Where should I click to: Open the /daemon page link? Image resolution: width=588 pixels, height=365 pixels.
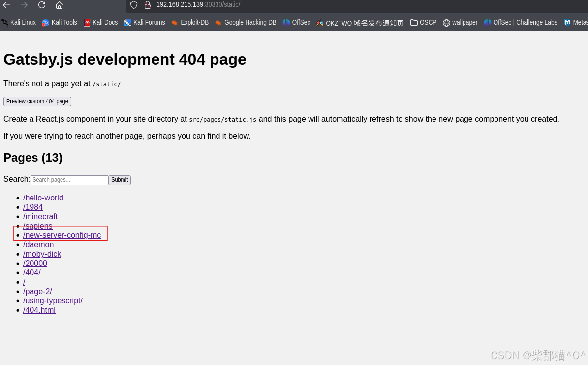38,245
